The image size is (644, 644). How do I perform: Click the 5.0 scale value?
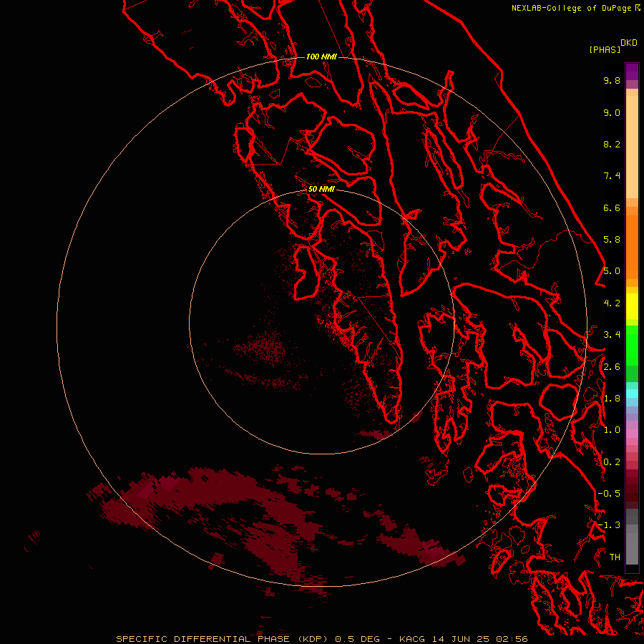pos(612,271)
